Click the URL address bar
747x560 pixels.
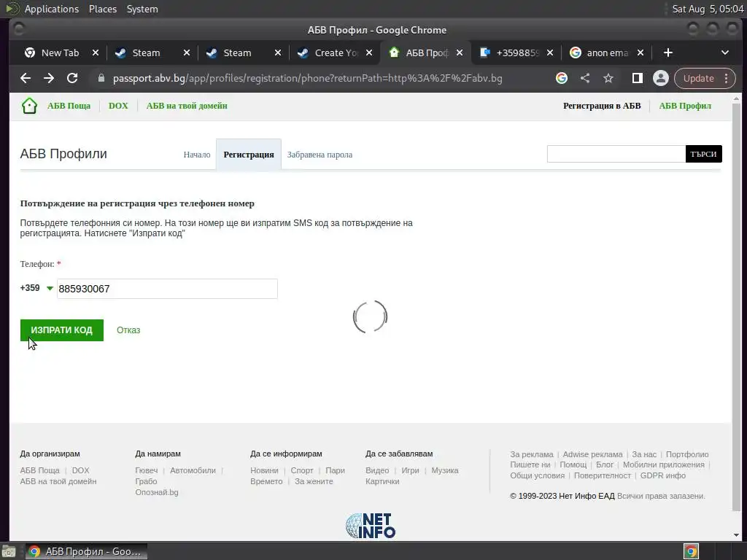coord(307,78)
